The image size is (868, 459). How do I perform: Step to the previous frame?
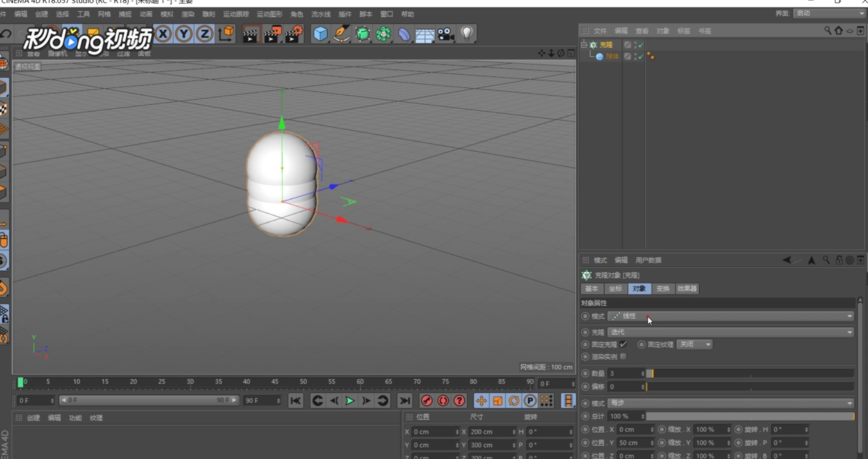pos(334,401)
